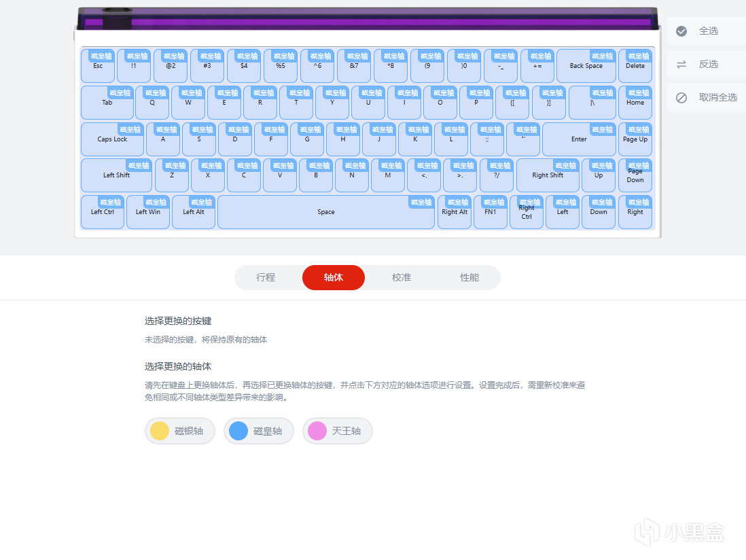Image resolution: width=746 pixels, height=560 pixels.
Task: Click the 未选择的按键，将保持原有的轴体 hint text
Action: pyautogui.click(x=206, y=340)
